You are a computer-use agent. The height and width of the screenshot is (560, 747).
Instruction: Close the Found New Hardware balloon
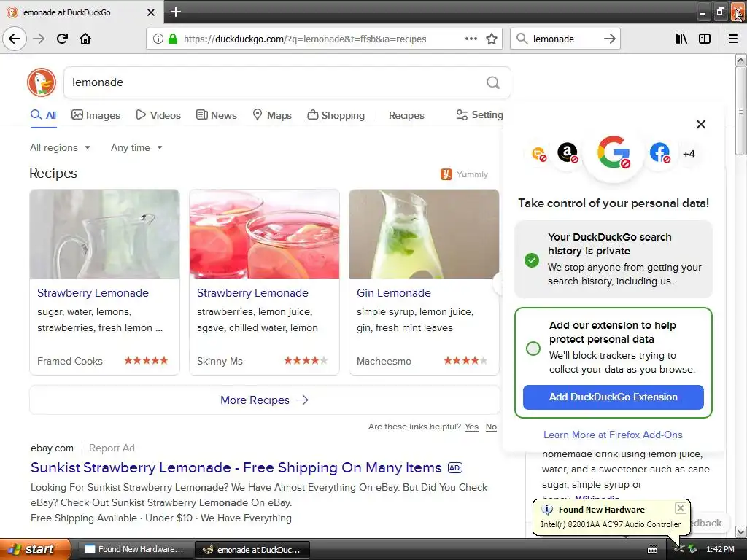pyautogui.click(x=681, y=508)
